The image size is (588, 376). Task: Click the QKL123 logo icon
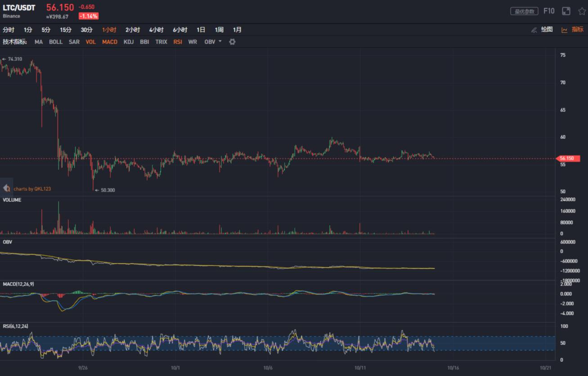pyautogui.click(x=6, y=188)
